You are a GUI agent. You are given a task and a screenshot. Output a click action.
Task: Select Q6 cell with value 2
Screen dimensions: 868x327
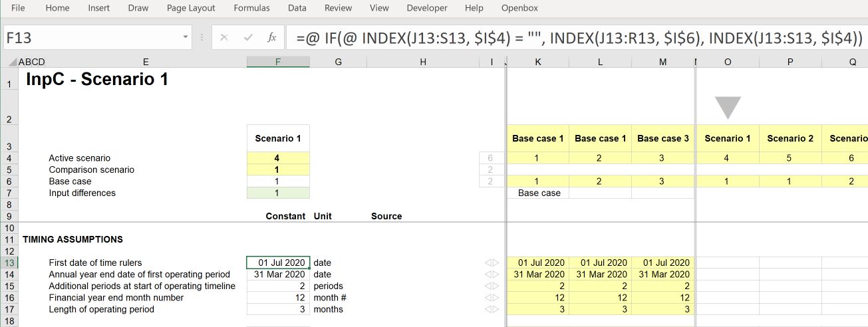coord(845,181)
